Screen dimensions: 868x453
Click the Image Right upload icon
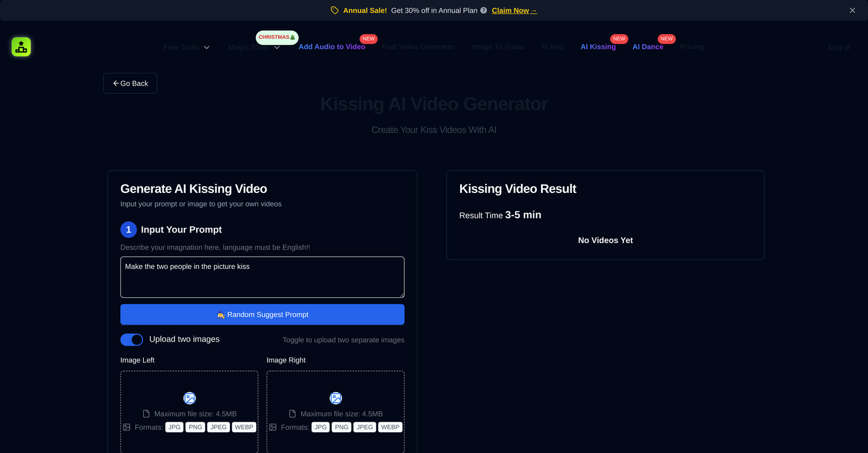[335, 398]
